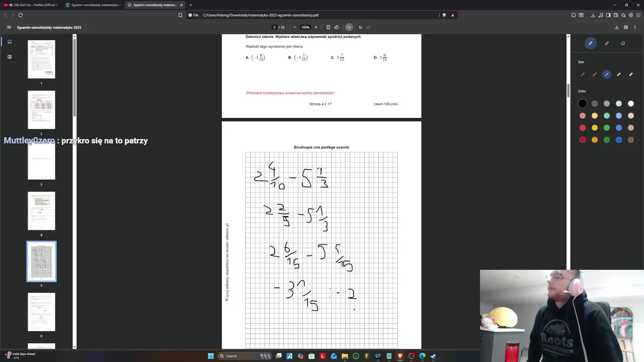Pick the white color swatch
644x362 pixels.
pyautogui.click(x=631, y=104)
